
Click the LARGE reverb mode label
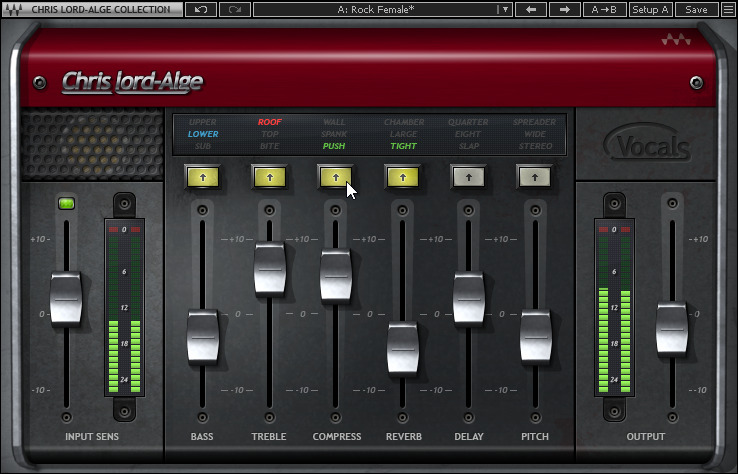[404, 134]
